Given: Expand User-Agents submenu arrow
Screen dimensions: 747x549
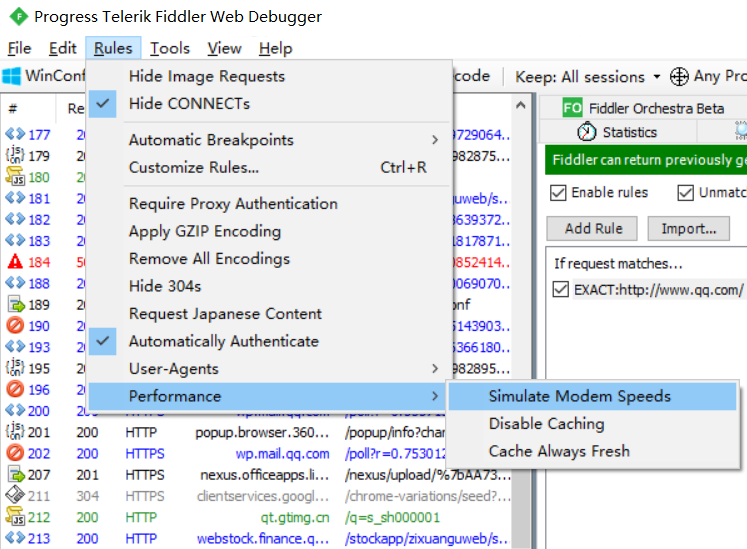Looking at the screenshot, I should pyautogui.click(x=434, y=368).
